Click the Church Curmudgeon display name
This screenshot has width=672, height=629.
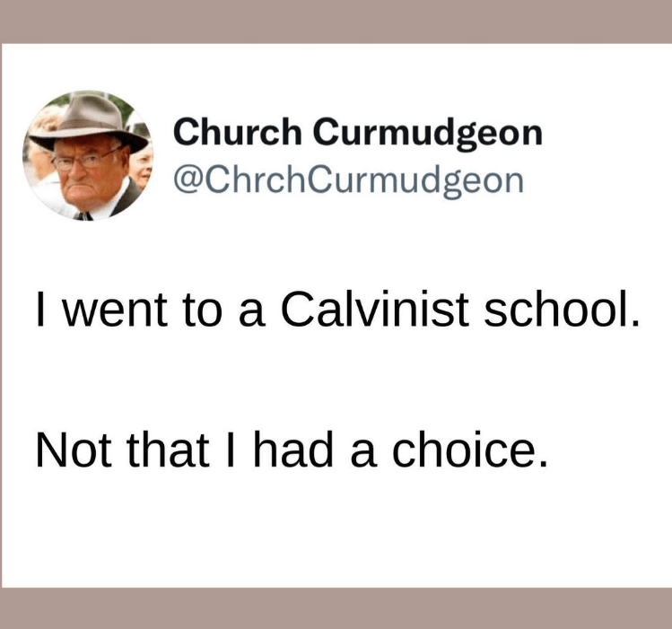point(357,133)
